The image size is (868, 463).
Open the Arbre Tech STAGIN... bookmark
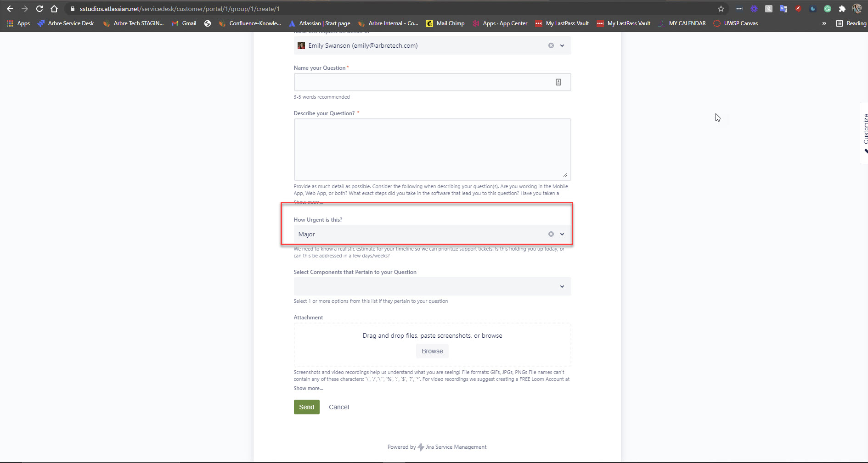click(133, 23)
